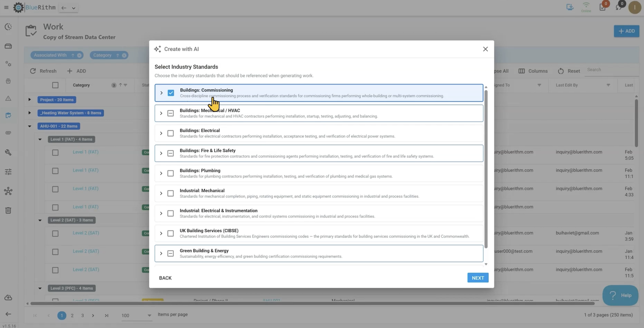The height and width of the screenshot is (328, 644).
Task: Click the Online wifi status icon
Action: tap(586, 6)
